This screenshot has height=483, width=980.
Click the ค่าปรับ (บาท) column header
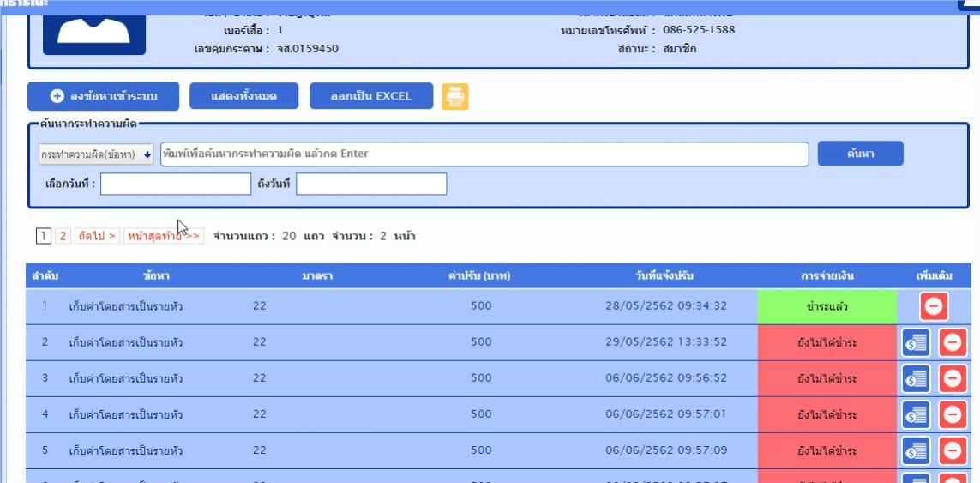coord(479,276)
